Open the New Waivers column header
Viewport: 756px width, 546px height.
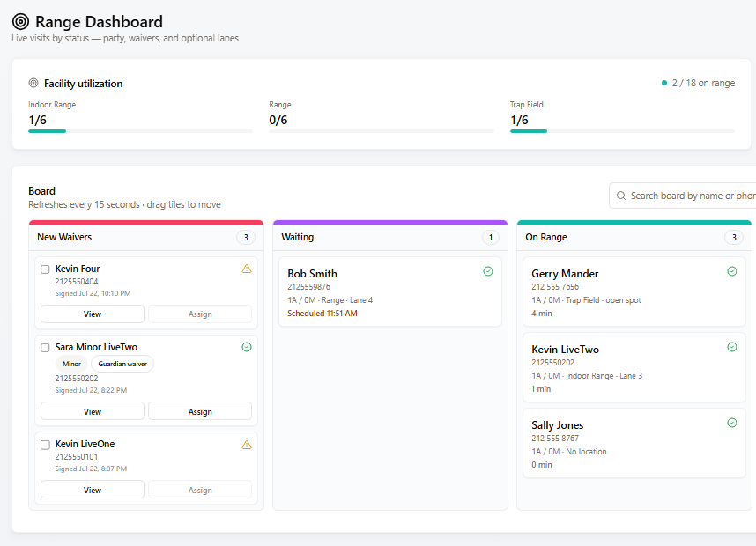coord(146,237)
